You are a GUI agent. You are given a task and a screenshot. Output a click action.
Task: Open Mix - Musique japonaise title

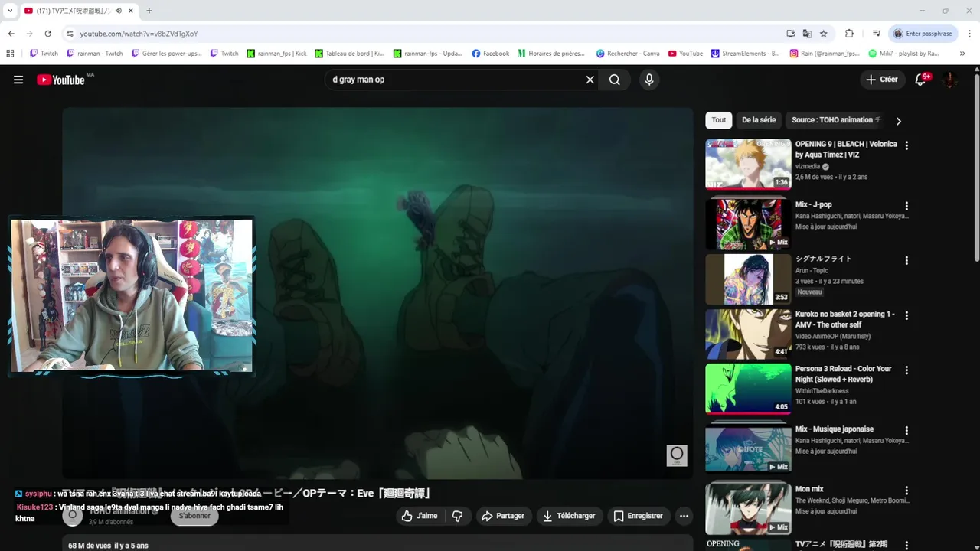coord(835,429)
